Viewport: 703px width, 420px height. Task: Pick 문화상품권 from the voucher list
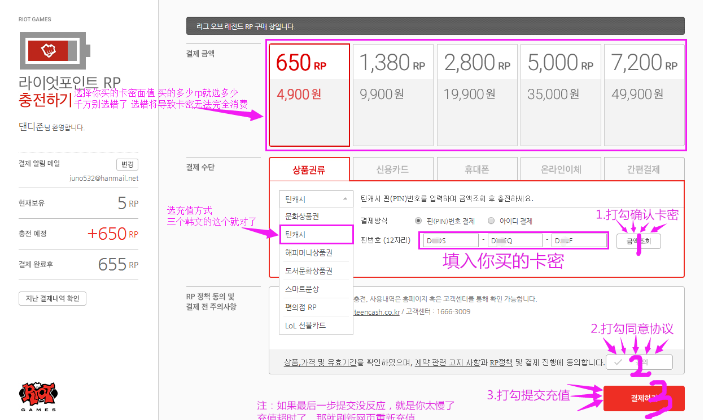click(x=316, y=216)
